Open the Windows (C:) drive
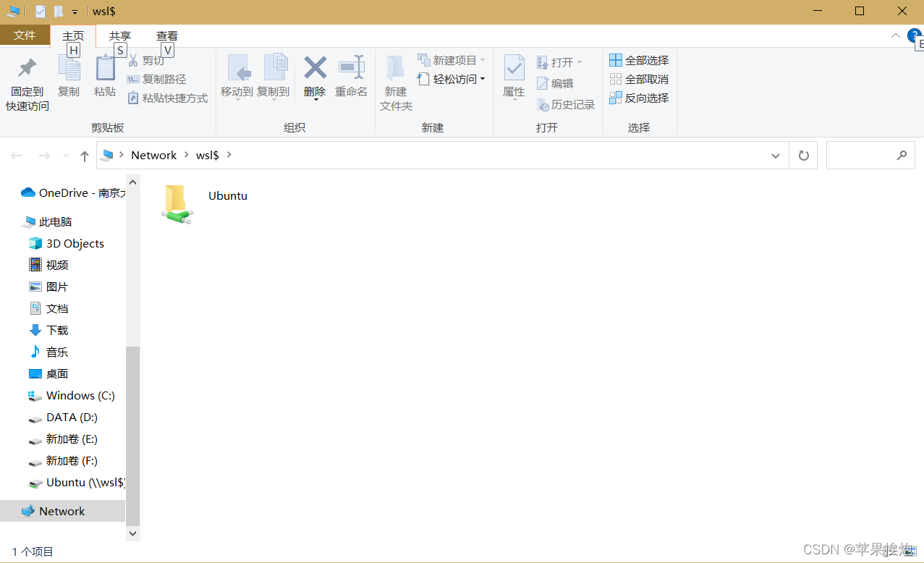The width and height of the screenshot is (924, 563). click(x=72, y=395)
